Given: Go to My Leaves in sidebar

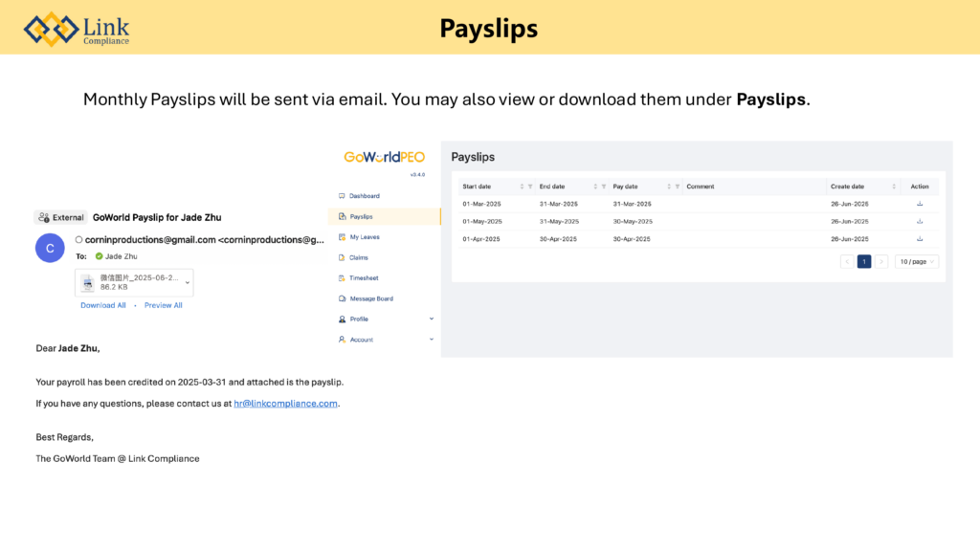Looking at the screenshot, I should point(364,237).
